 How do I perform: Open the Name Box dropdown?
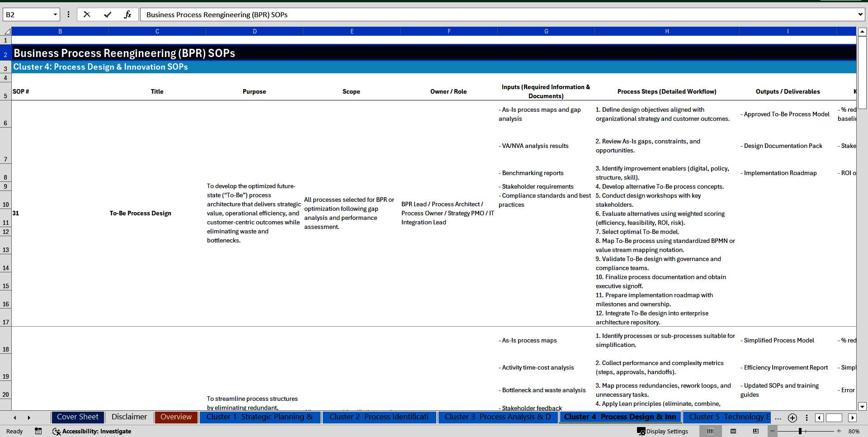coord(56,14)
